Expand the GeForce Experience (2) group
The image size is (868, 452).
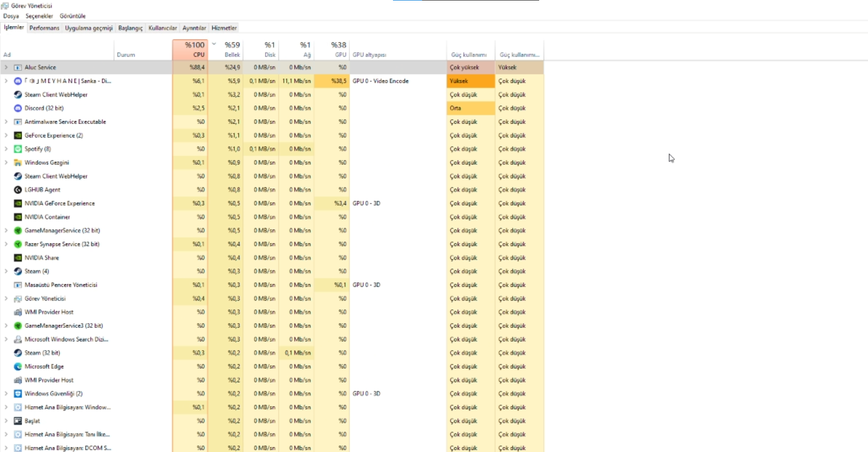[6, 135]
